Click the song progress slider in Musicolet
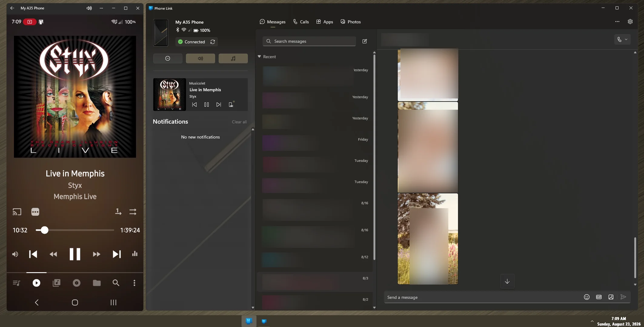 tap(75, 230)
